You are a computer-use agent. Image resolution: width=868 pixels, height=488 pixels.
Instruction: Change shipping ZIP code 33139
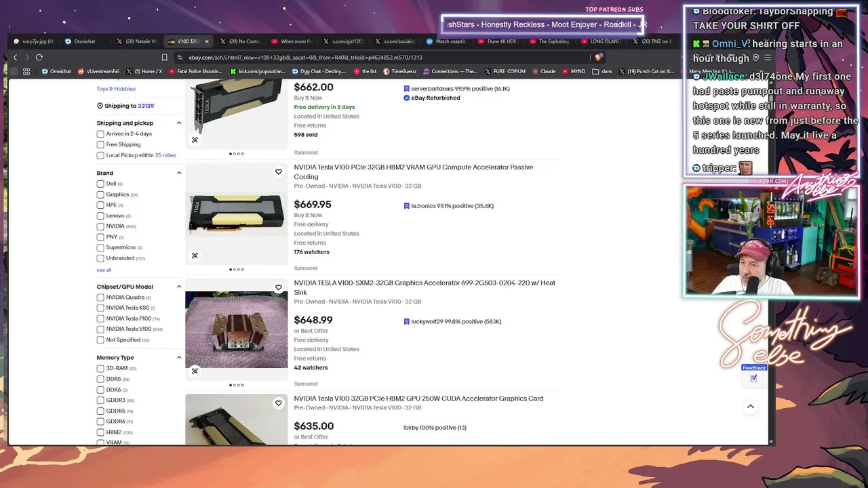146,106
